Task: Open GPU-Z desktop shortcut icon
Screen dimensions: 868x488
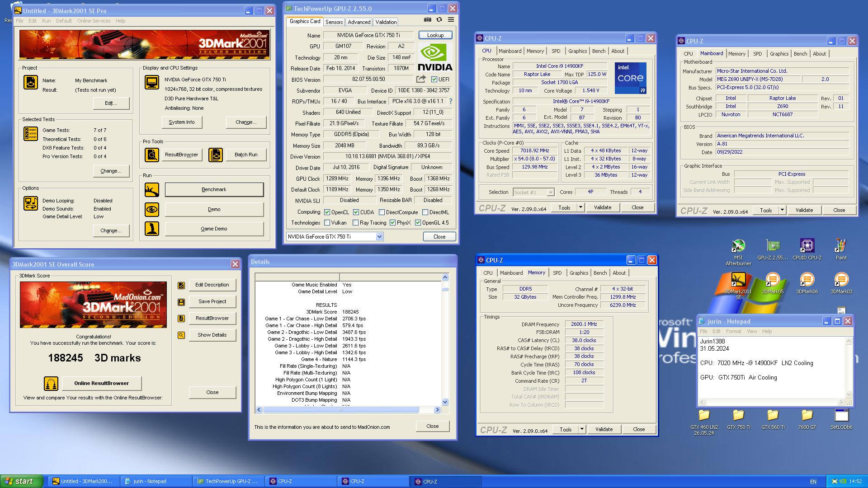Action: (773, 249)
